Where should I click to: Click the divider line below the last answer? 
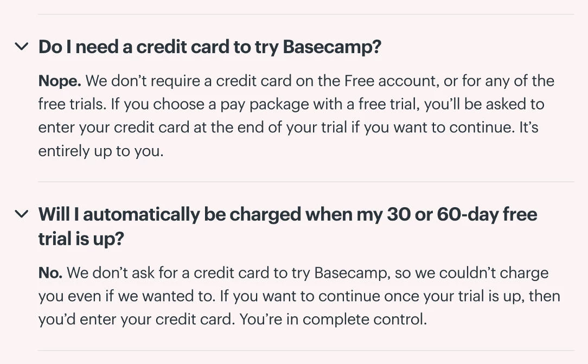pos(306,350)
